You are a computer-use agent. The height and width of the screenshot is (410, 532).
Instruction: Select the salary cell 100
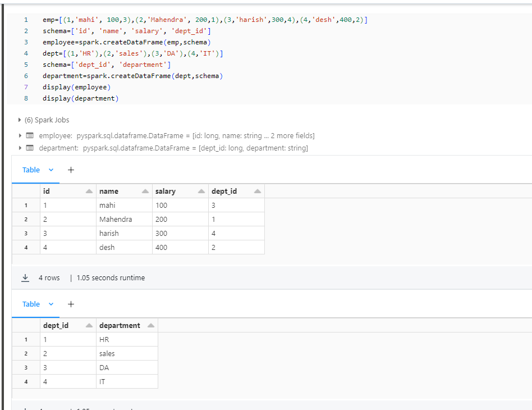pyautogui.click(x=181, y=205)
